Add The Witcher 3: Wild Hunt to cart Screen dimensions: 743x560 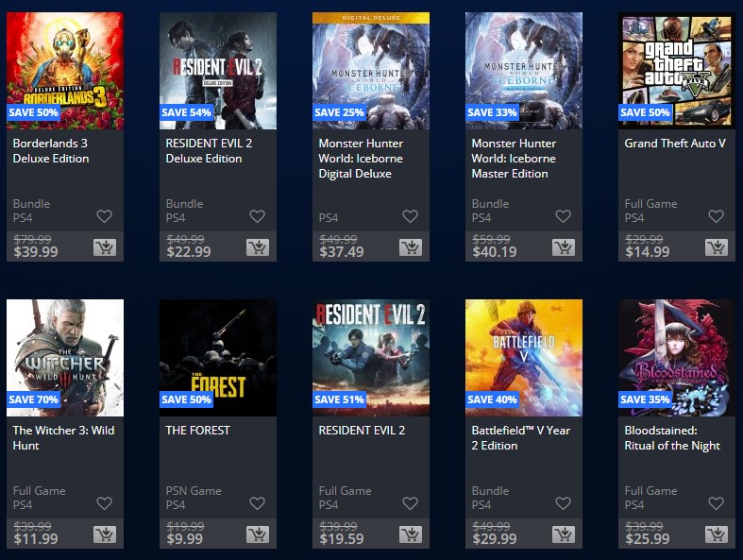105,535
